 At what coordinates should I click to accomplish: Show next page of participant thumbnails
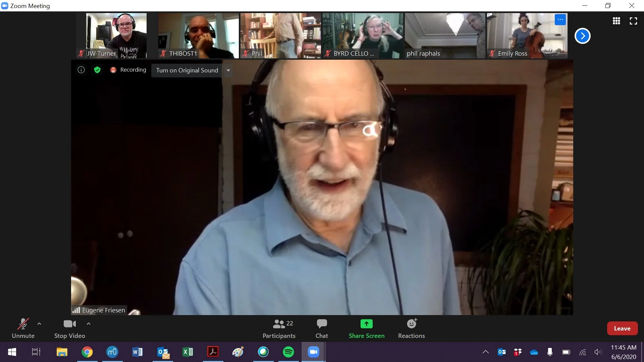(582, 36)
